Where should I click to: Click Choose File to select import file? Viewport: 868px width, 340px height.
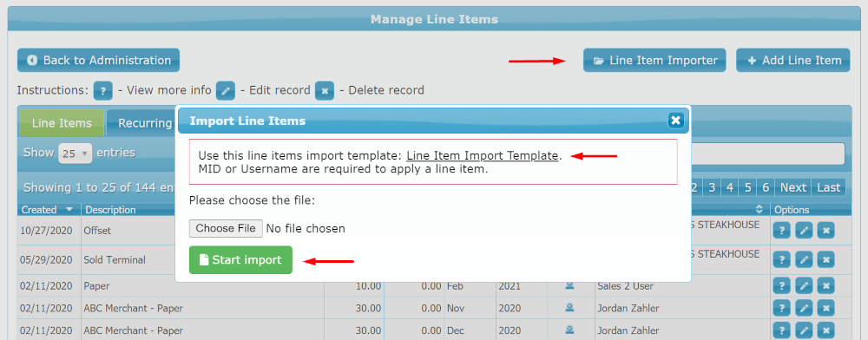(x=226, y=228)
